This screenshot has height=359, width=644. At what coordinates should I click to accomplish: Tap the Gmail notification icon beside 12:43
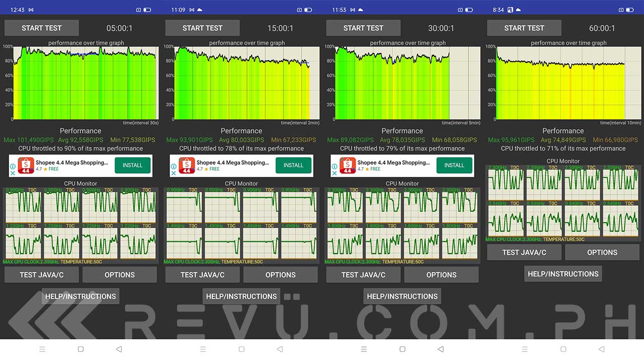(31, 10)
